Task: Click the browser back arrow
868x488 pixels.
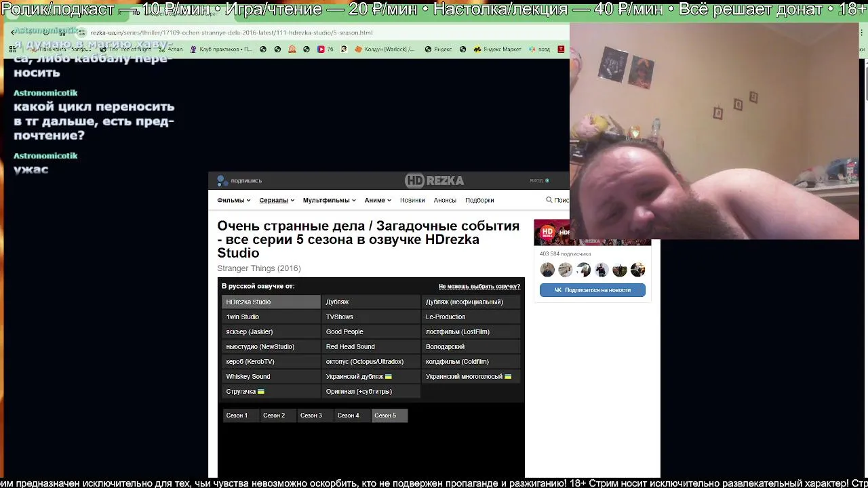Action: tap(14, 33)
